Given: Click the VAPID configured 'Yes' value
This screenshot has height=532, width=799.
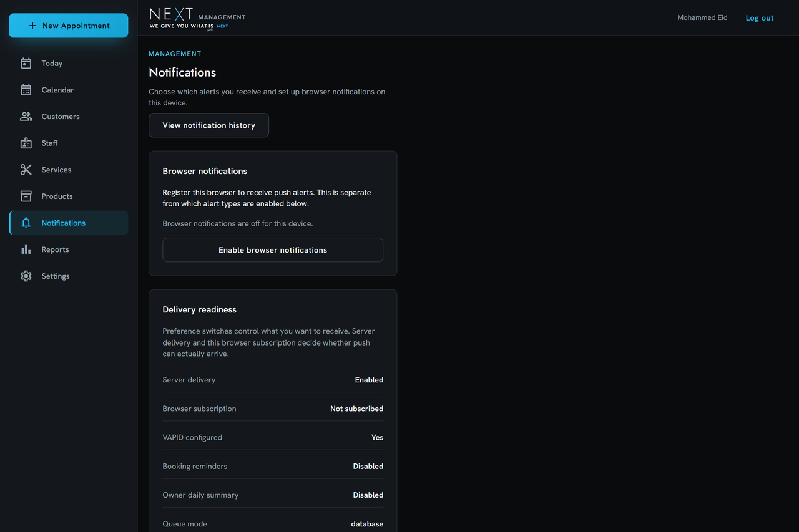Looking at the screenshot, I should point(377,437).
